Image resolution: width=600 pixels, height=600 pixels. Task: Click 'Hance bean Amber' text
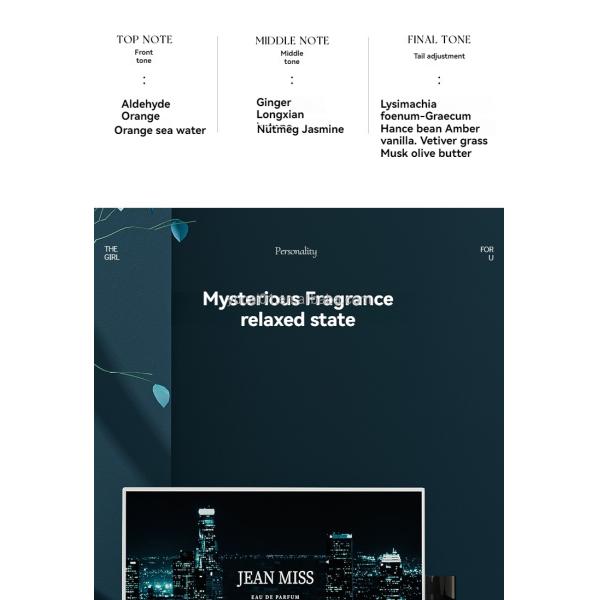pos(430,128)
